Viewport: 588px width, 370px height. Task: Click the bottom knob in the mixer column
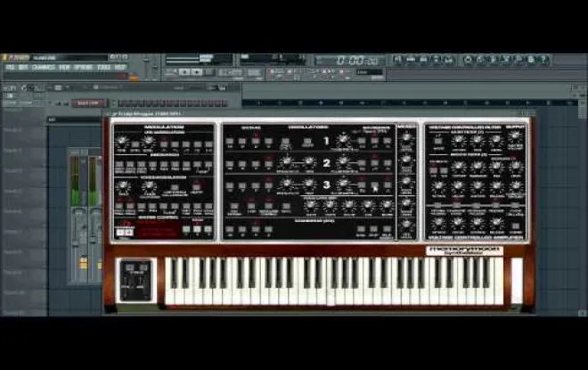click(406, 226)
